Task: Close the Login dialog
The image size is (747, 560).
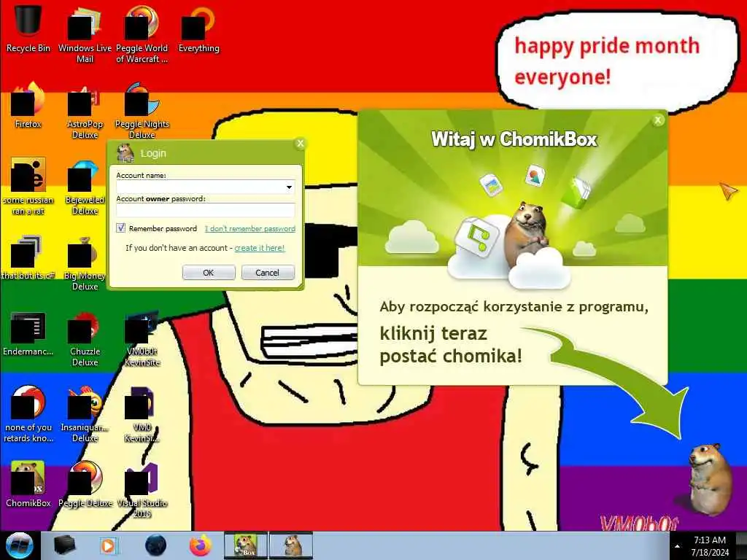Action: 300,144
